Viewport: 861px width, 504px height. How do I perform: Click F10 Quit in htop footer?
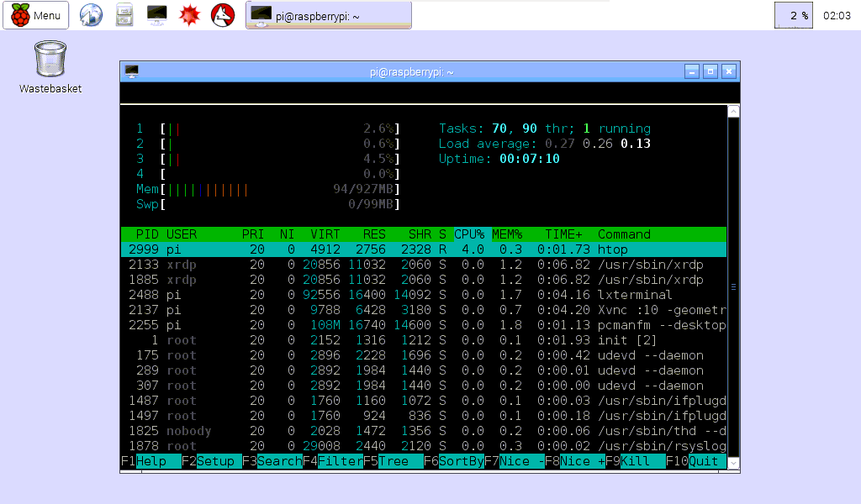[695, 461]
